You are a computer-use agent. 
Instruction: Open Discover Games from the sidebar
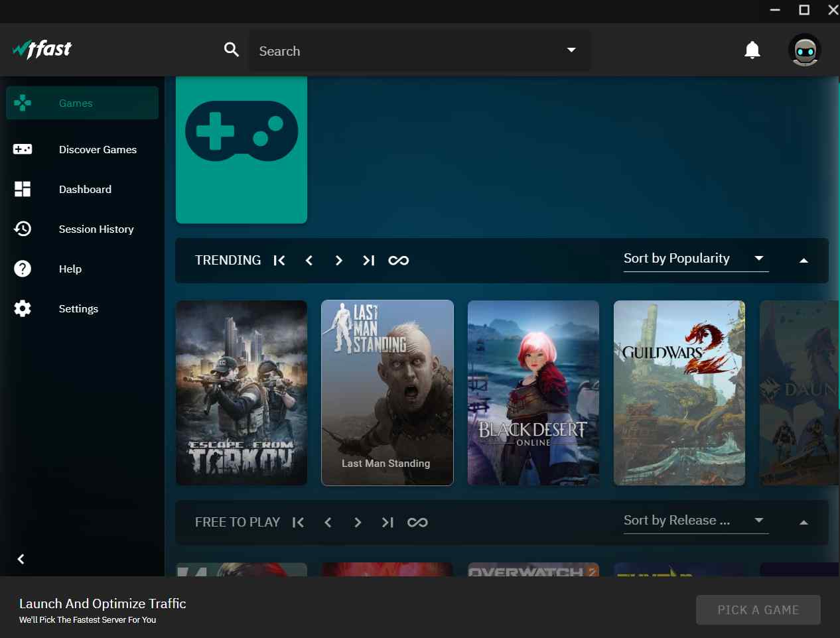tap(82, 149)
